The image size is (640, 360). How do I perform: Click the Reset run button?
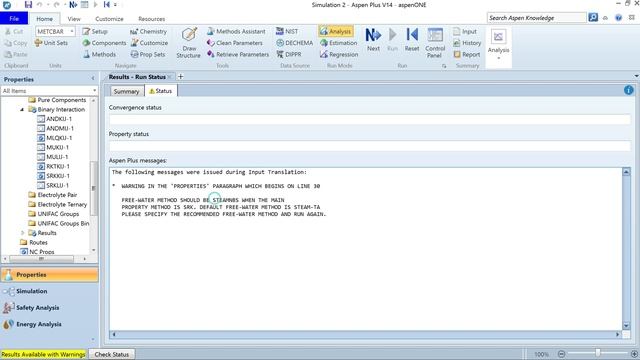(412, 40)
